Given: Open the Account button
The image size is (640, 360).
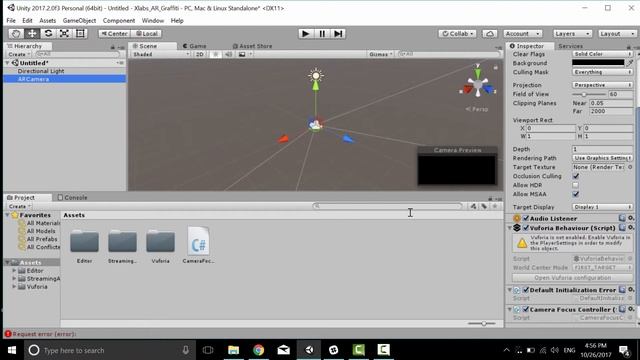Looking at the screenshot, I should pyautogui.click(x=522, y=33).
